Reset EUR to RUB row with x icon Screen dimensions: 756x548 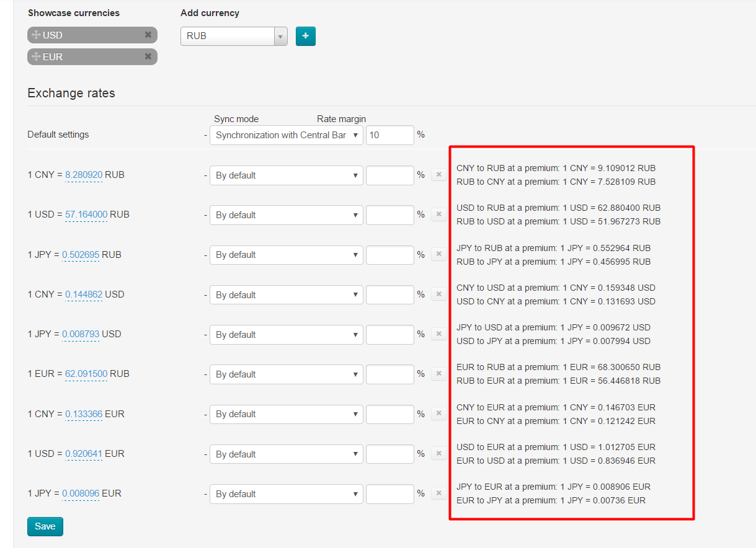(x=438, y=374)
